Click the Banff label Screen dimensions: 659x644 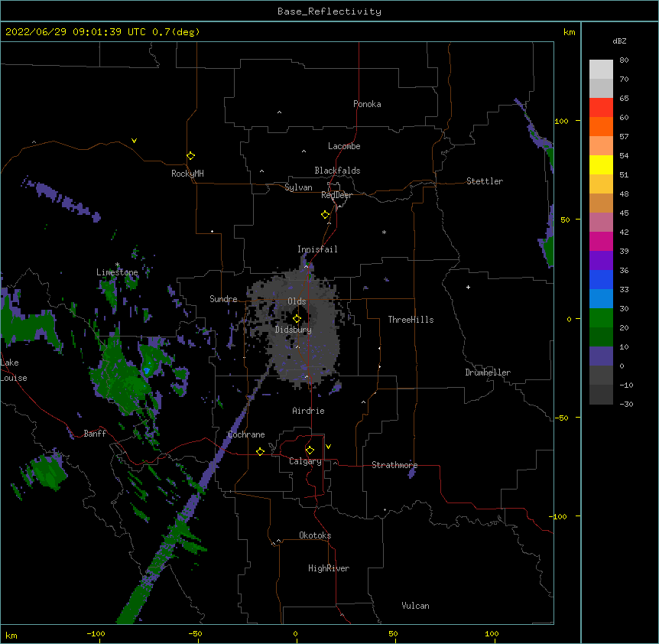(x=95, y=434)
